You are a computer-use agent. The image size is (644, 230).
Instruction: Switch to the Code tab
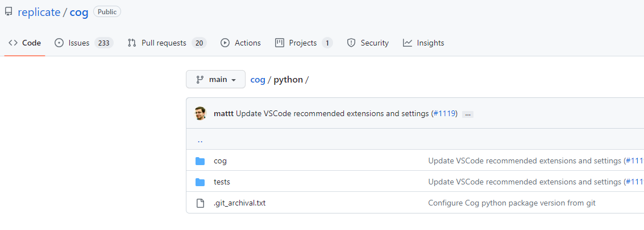coord(24,43)
